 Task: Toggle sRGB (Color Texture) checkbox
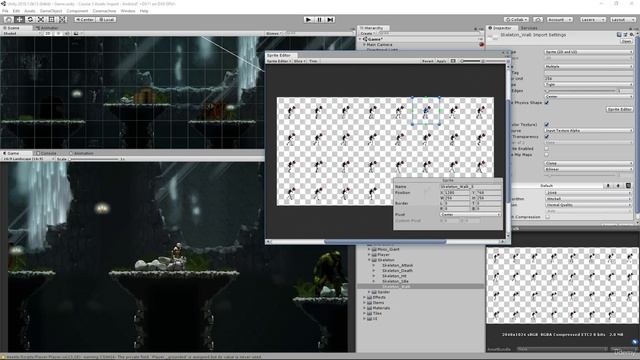tap(547, 124)
